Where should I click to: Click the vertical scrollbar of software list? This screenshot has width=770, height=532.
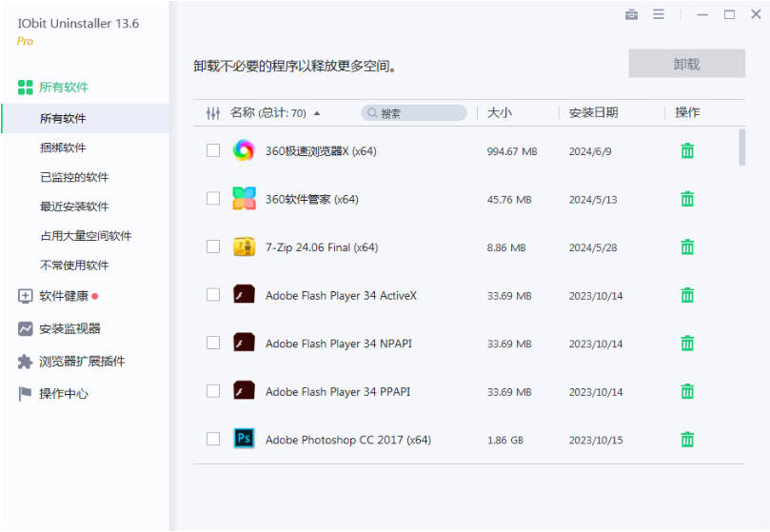(741, 148)
